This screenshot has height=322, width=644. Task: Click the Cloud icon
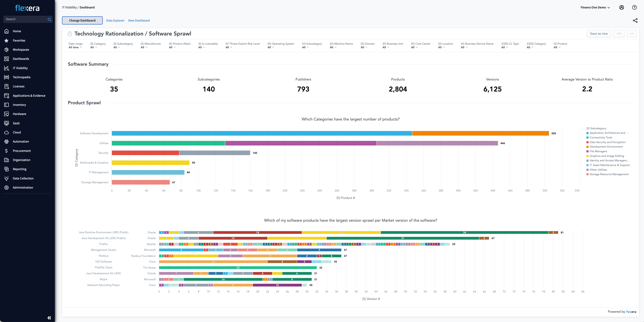[x=7, y=132]
